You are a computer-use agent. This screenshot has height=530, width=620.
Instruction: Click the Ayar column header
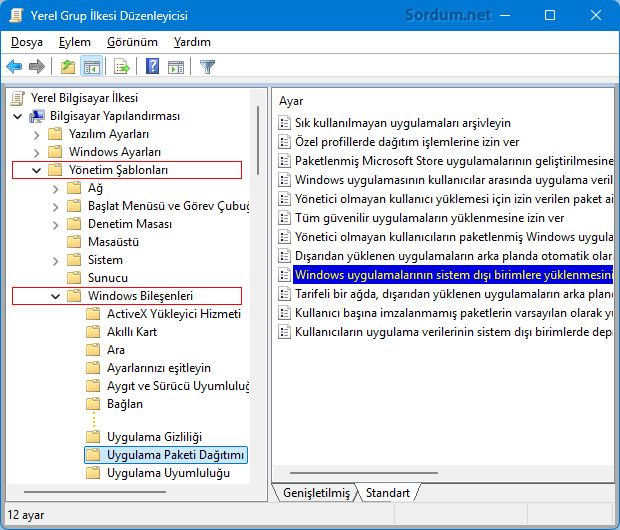pos(291,101)
